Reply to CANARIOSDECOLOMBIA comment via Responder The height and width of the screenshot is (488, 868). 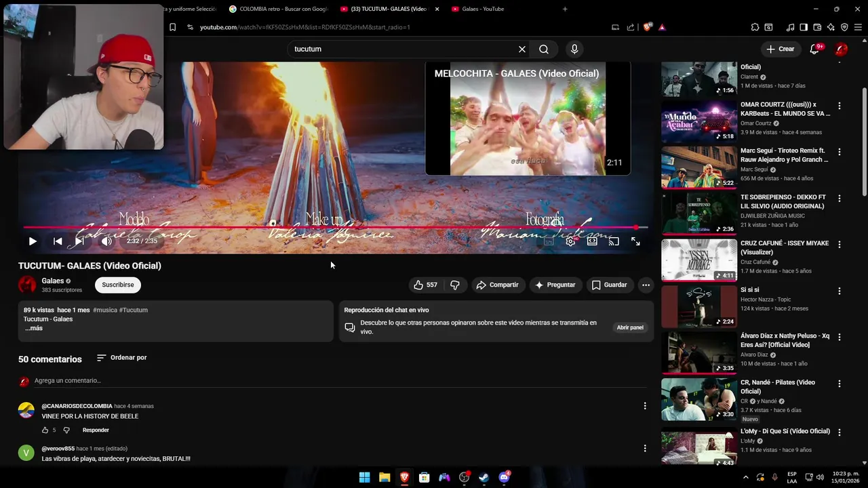[96, 430]
